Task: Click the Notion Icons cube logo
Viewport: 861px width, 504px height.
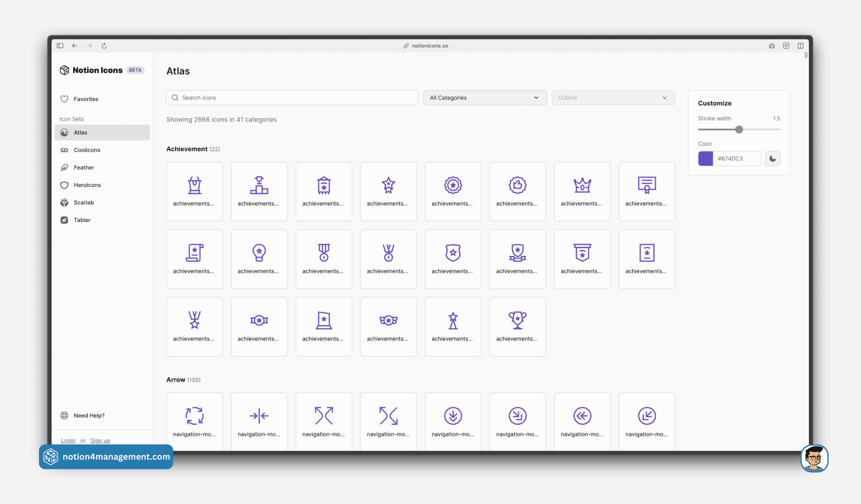Action: tap(65, 70)
